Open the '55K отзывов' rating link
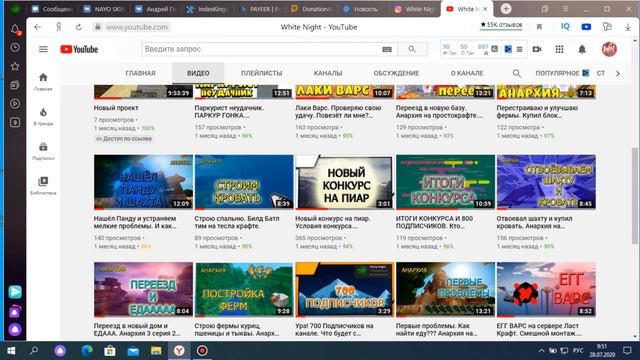 pyautogui.click(x=501, y=25)
